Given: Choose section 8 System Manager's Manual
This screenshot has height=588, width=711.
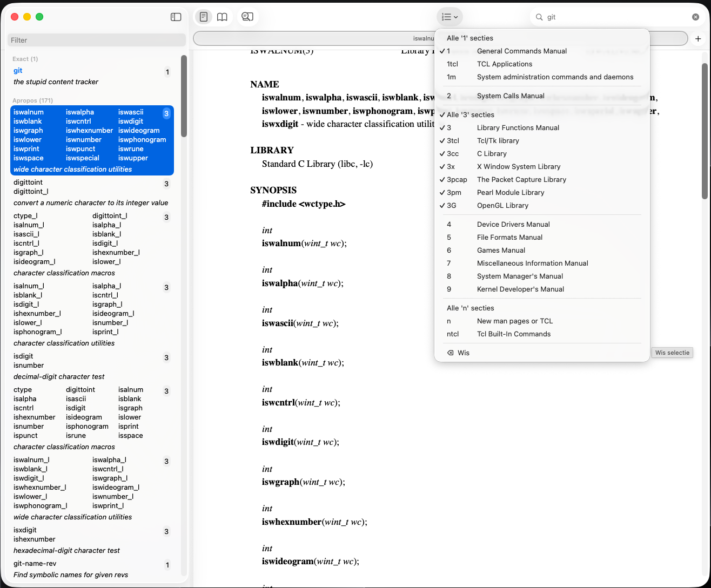Looking at the screenshot, I should click(542, 276).
